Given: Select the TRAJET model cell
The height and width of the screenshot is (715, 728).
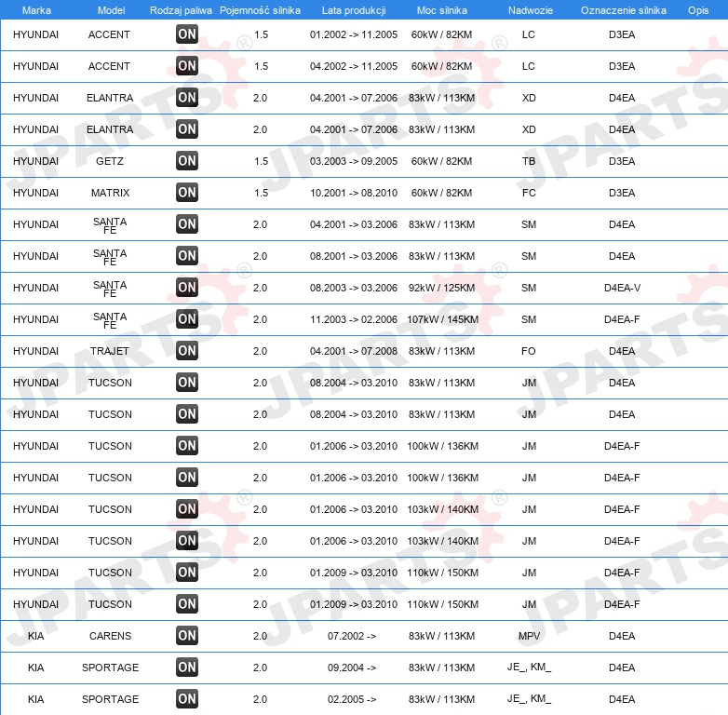Looking at the screenshot, I should tap(110, 351).
